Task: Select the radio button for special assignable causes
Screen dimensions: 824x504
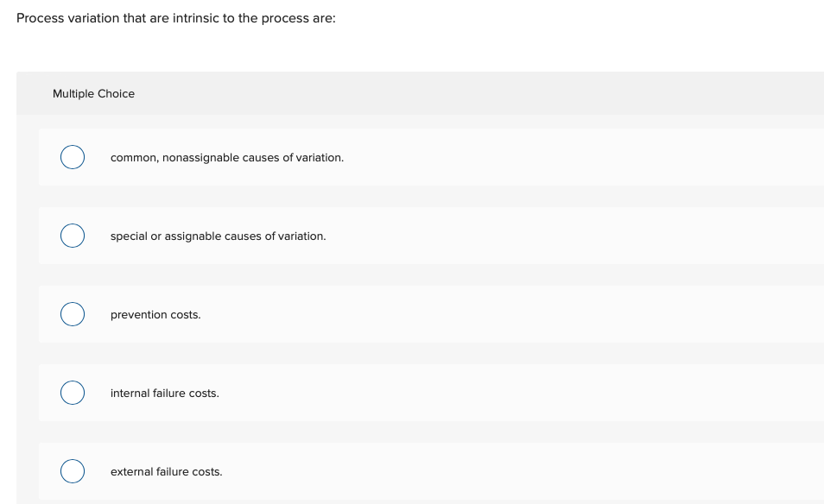Action: (73, 236)
